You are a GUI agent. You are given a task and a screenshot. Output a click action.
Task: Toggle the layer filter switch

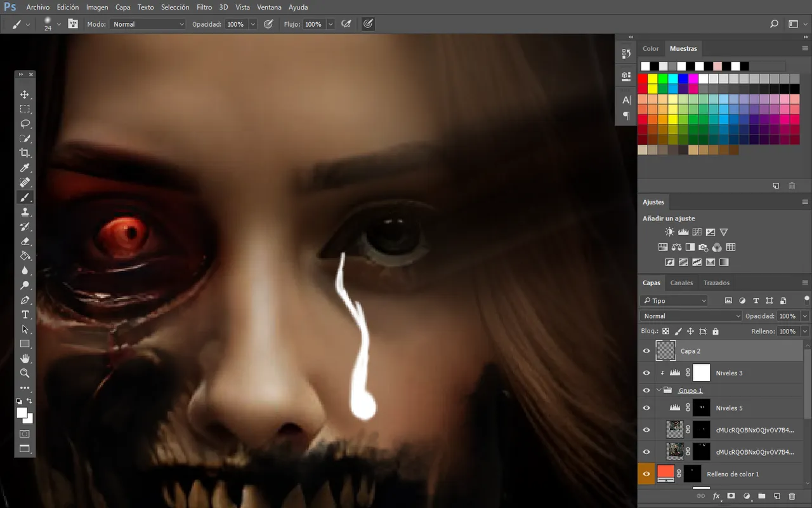pos(806,298)
